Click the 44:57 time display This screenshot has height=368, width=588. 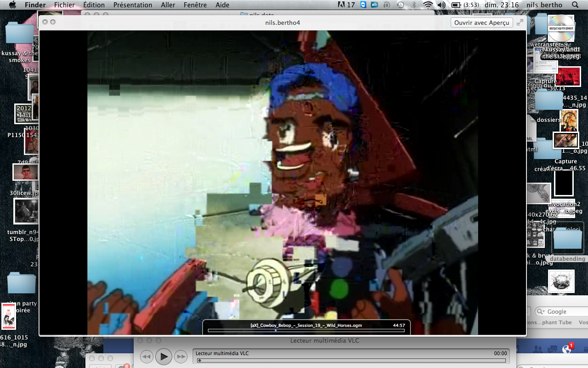click(399, 325)
